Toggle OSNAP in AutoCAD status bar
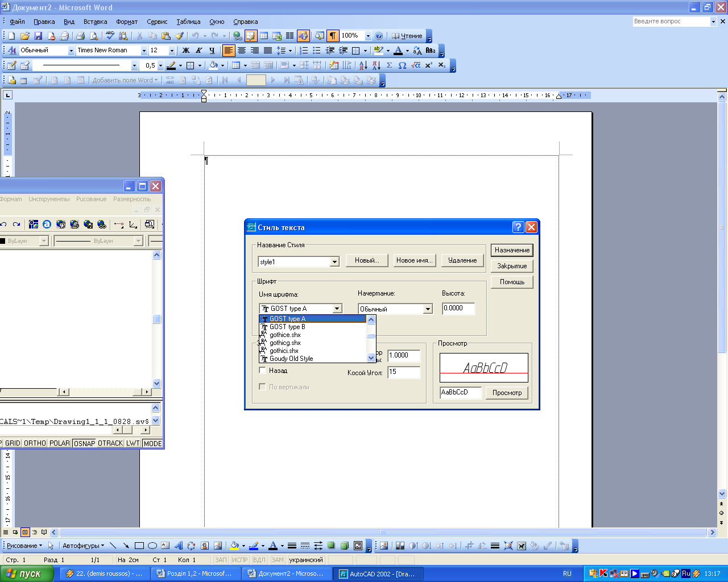Screen dimensions: 728x582 pos(84,443)
